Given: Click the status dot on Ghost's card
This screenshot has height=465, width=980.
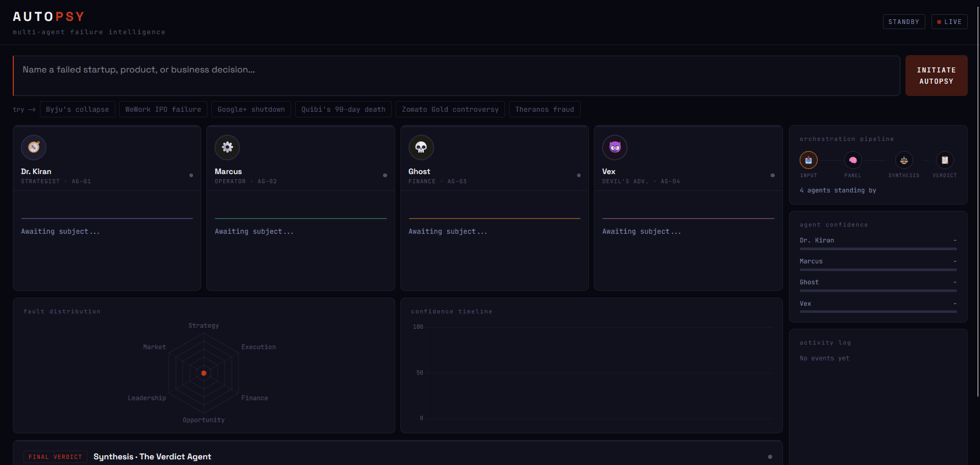Looking at the screenshot, I should [579, 175].
